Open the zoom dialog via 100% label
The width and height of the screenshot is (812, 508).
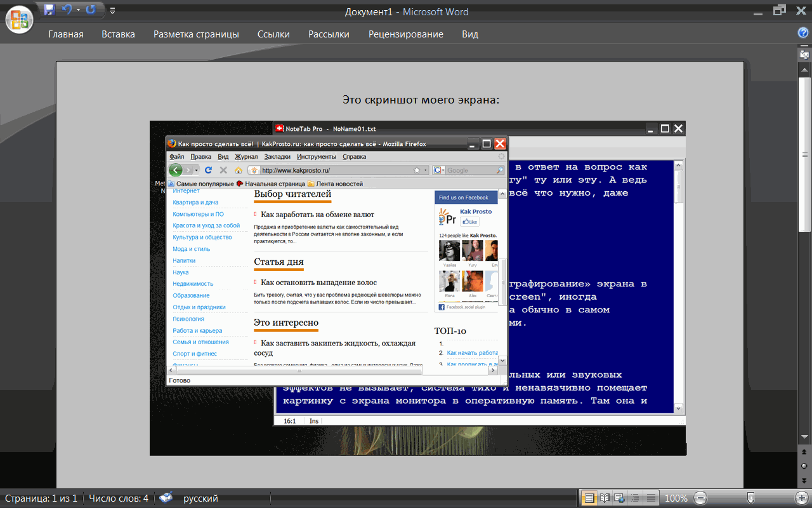[x=676, y=498]
